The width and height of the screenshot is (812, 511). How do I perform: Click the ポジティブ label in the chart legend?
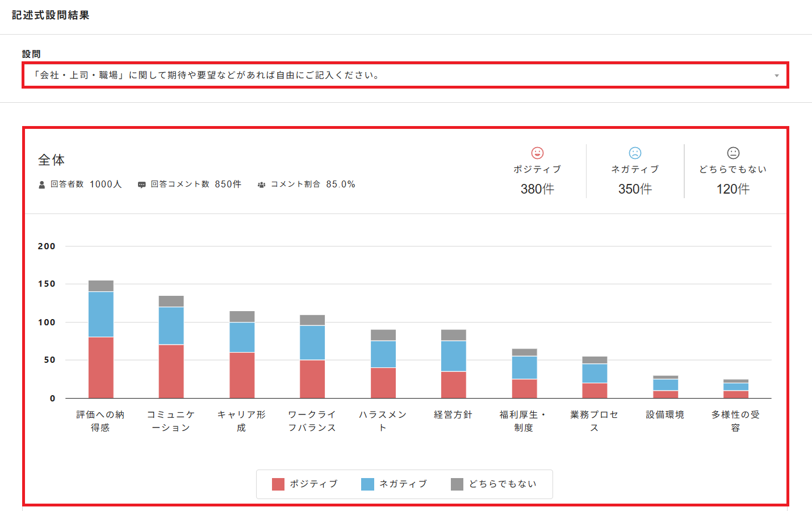[x=313, y=484]
